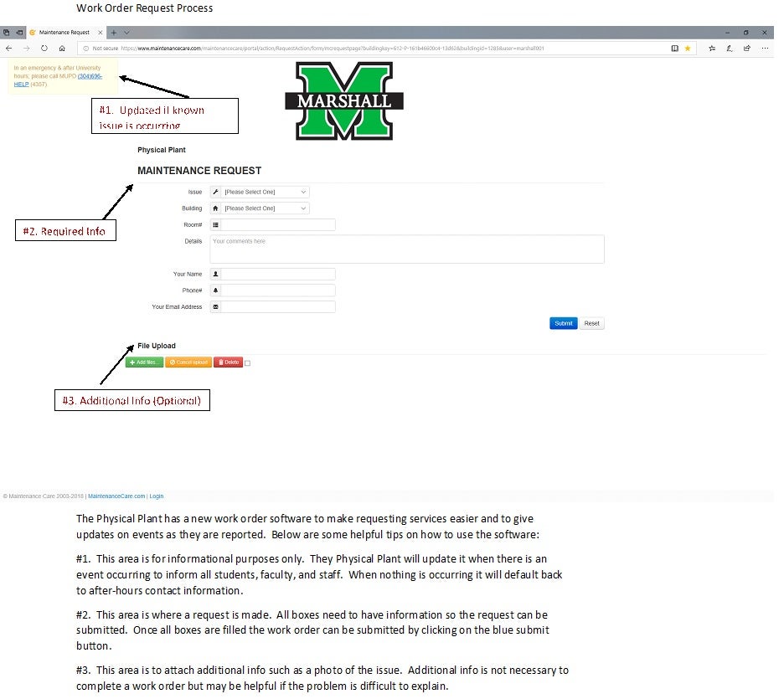Go back with the browser back arrow
Viewport: 784px width, 699px height.
click(9, 49)
